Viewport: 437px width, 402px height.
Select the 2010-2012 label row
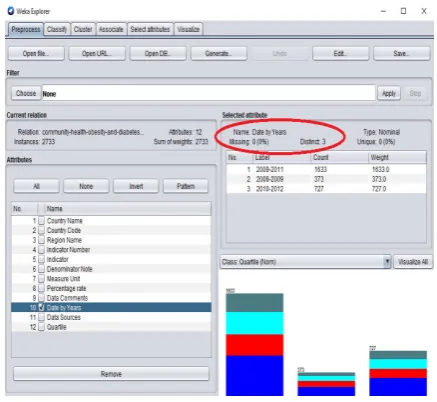326,189
